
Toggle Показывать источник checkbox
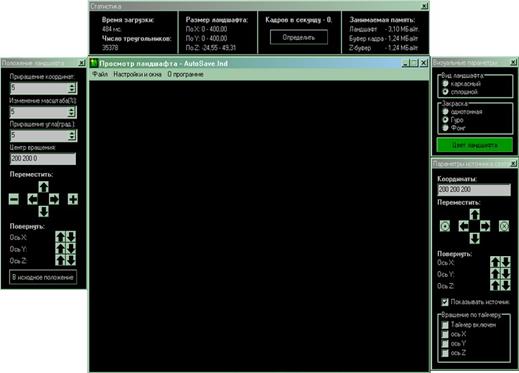tap(445, 302)
